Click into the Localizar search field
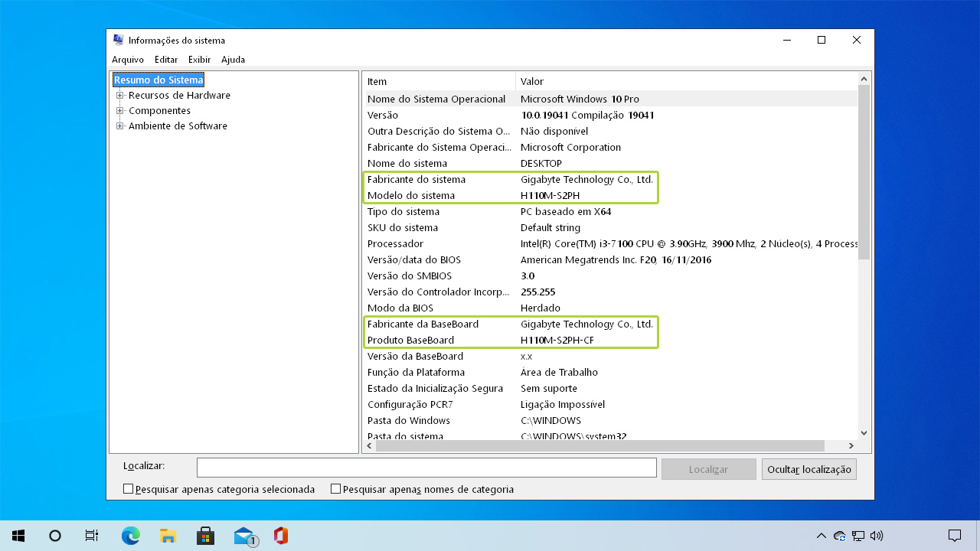 click(x=426, y=468)
